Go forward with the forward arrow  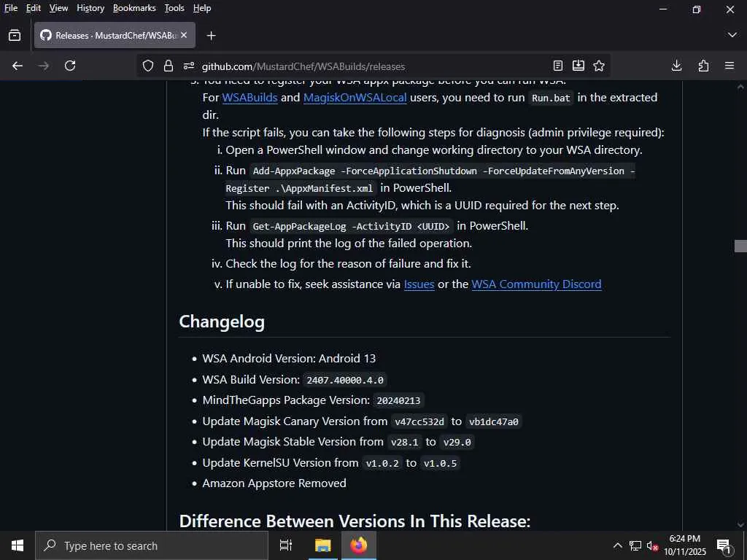(44, 66)
